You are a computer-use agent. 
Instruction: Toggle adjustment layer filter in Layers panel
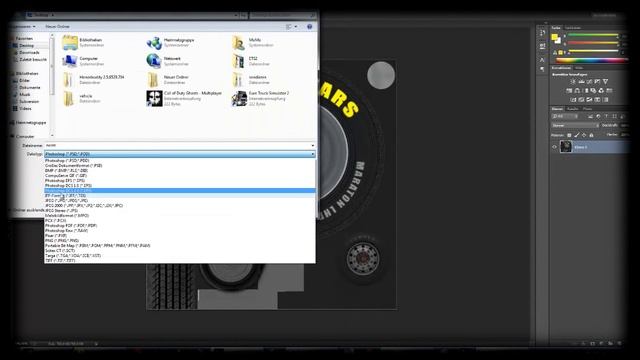(598, 117)
